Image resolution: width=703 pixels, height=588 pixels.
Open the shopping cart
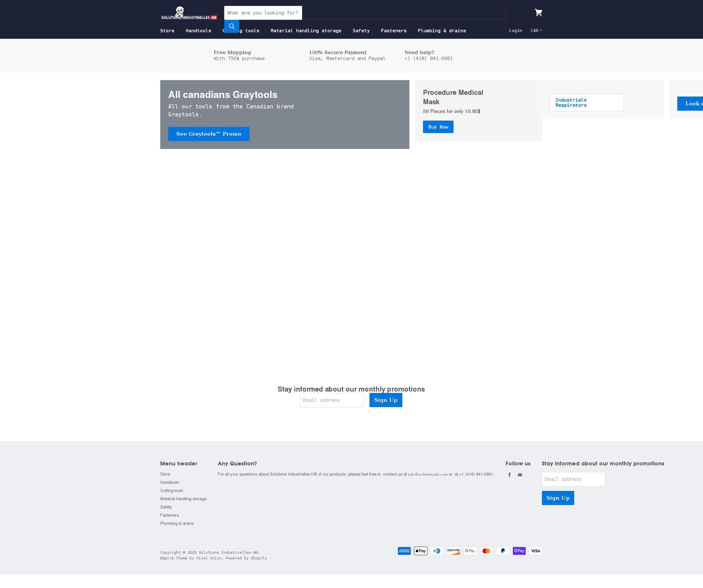[x=538, y=12]
